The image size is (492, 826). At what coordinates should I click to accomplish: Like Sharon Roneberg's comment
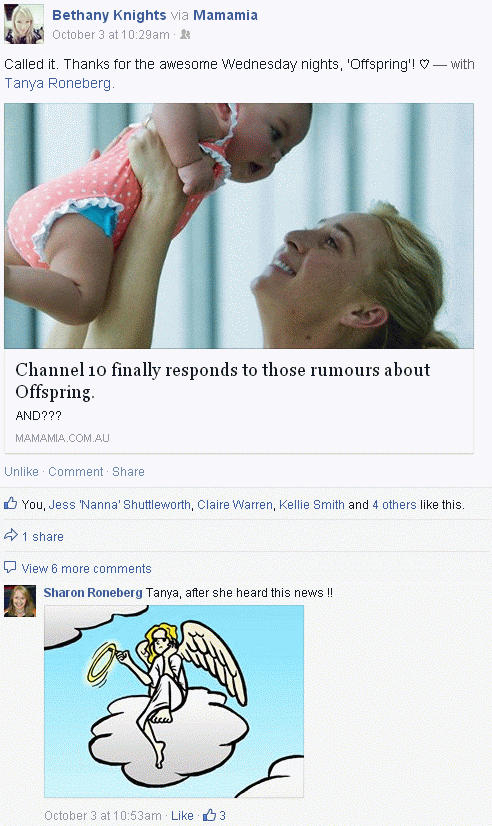coord(182,815)
